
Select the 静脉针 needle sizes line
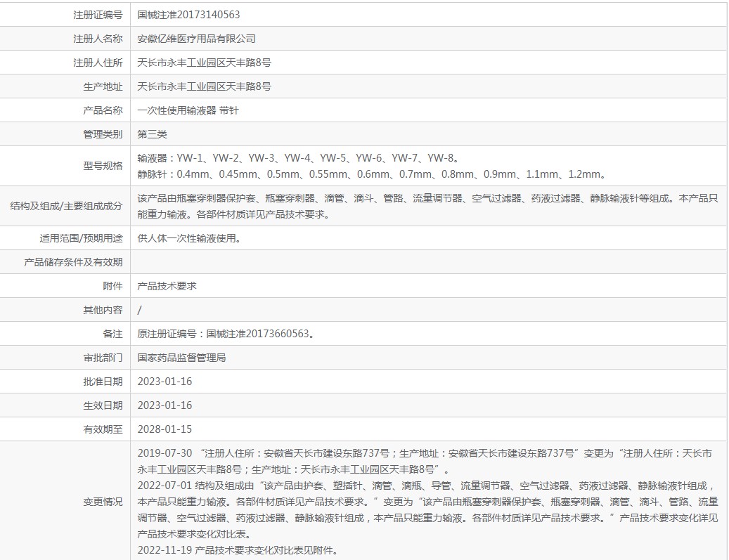(371, 175)
